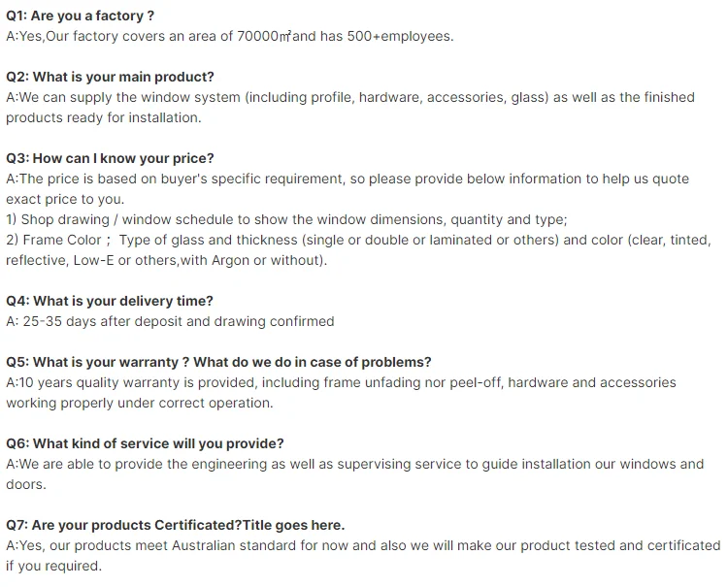Click the "25-35 days after deposit" answer
Image resolution: width=728 pixels, height=587 pixels.
pos(173,321)
